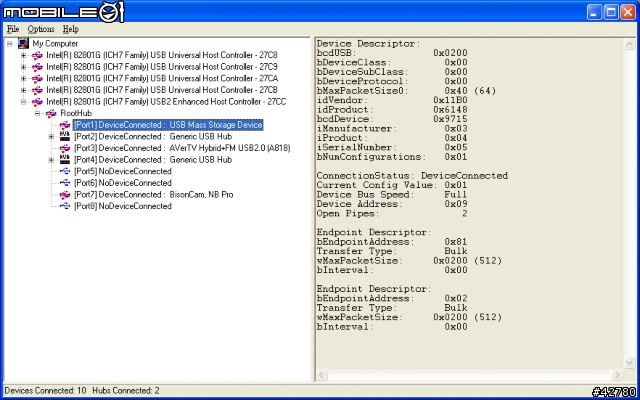This screenshot has height=400, width=640.
Task: Click the details pane scroll right arrow
Action: tap(617, 375)
